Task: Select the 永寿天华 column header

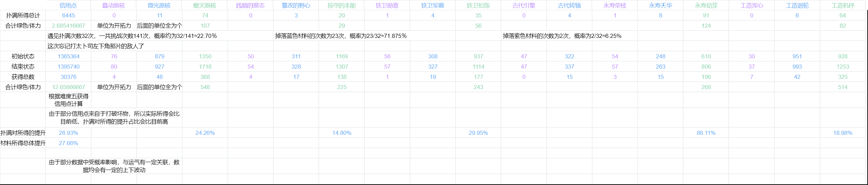Action: pyautogui.click(x=661, y=5)
